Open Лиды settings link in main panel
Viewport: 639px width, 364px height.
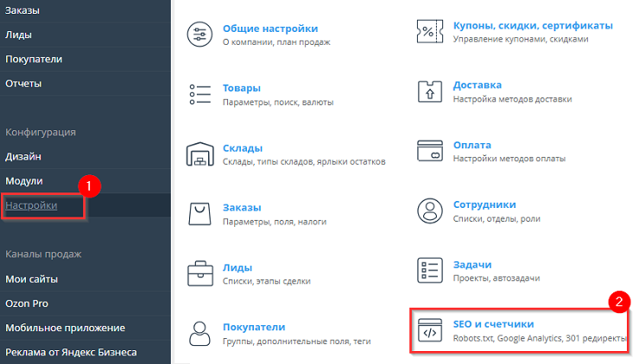[x=237, y=268]
